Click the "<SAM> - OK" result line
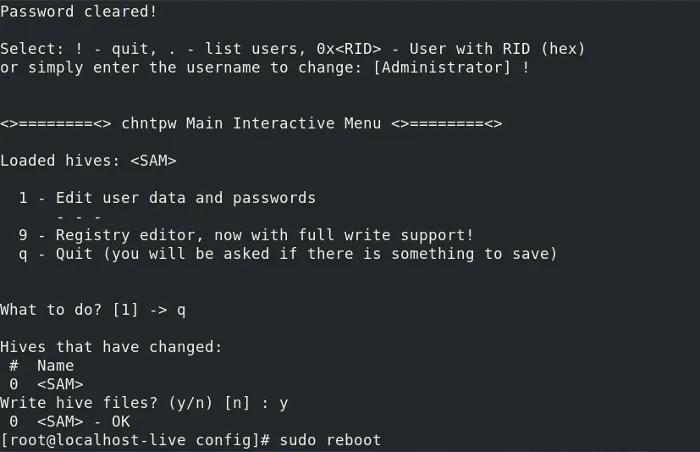 pos(80,422)
